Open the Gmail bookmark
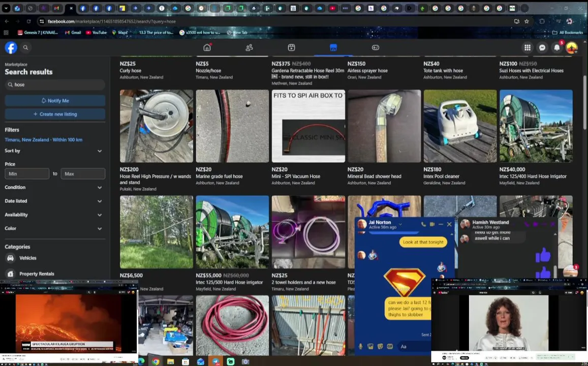The height and width of the screenshot is (366, 588). 73,33
